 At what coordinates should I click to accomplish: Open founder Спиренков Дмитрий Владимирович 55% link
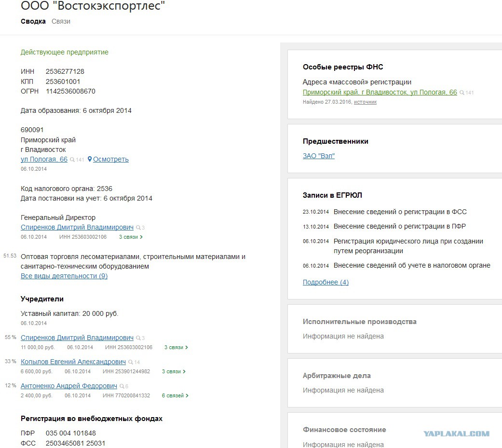point(77,338)
